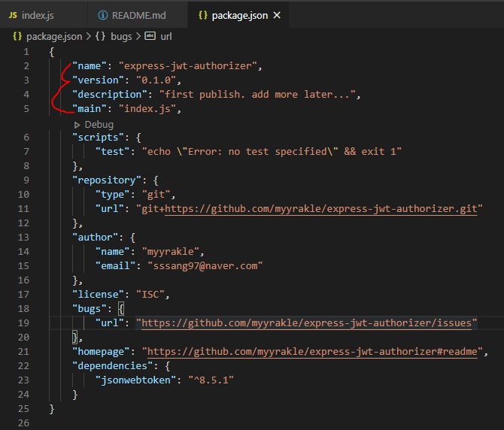
Task: Close the package.json tab
Action: 277,15
